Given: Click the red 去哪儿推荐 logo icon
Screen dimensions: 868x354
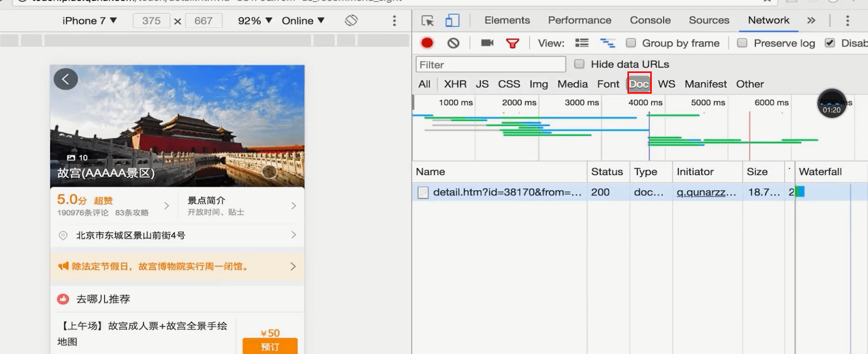Looking at the screenshot, I should [x=63, y=299].
